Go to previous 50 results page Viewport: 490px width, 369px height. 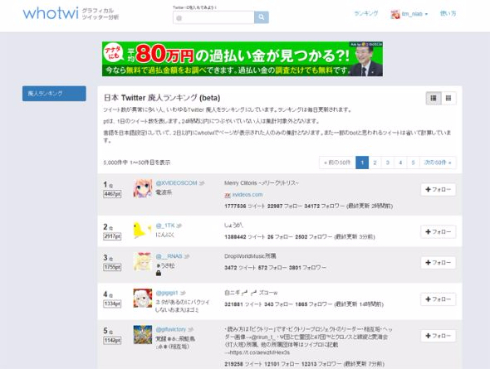337,163
